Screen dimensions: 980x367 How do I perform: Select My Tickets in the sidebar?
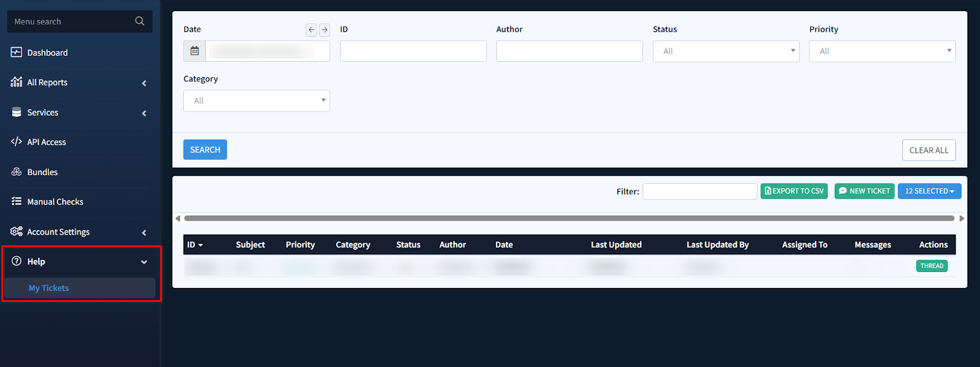point(49,288)
